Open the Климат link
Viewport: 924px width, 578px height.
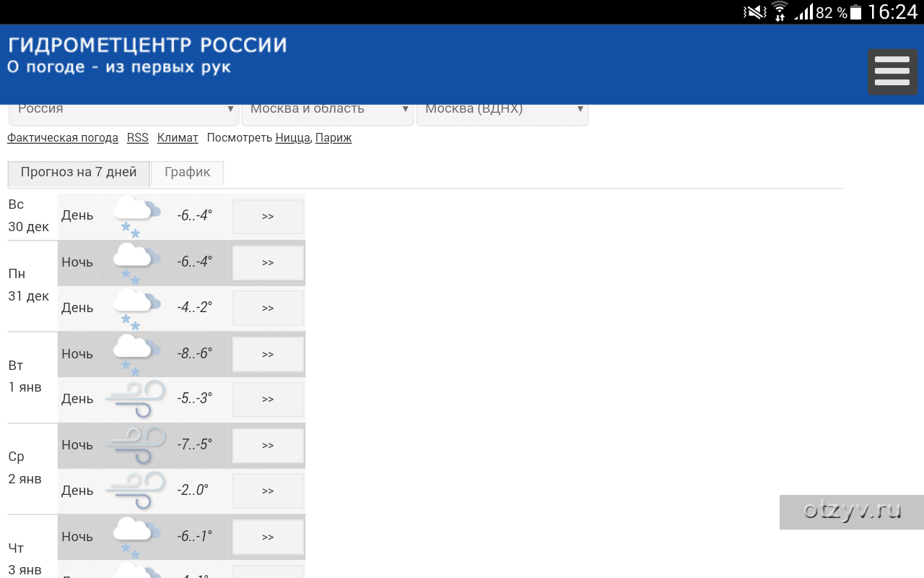click(x=178, y=138)
